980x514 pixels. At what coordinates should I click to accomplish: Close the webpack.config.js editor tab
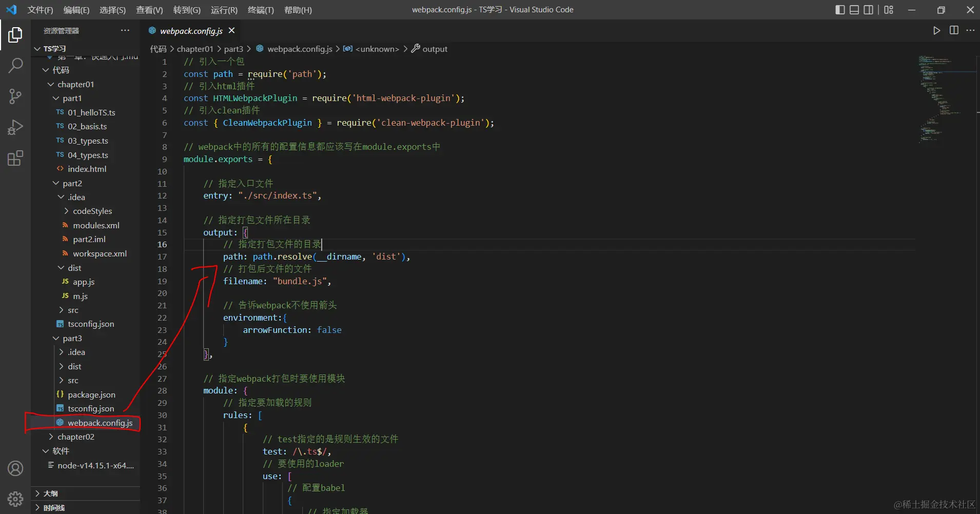(232, 31)
